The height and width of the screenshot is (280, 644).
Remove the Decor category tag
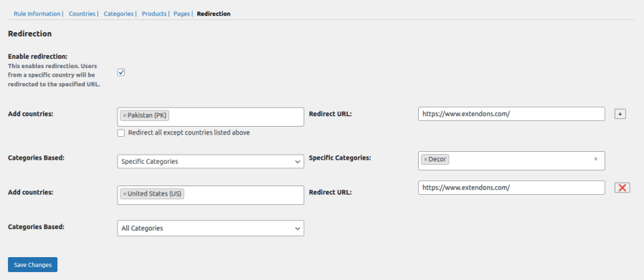(425, 160)
